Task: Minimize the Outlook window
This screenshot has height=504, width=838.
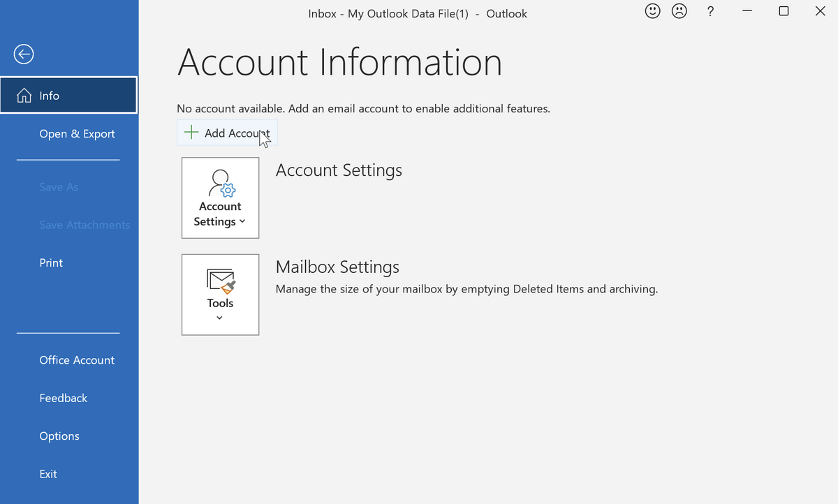Action: [x=747, y=11]
